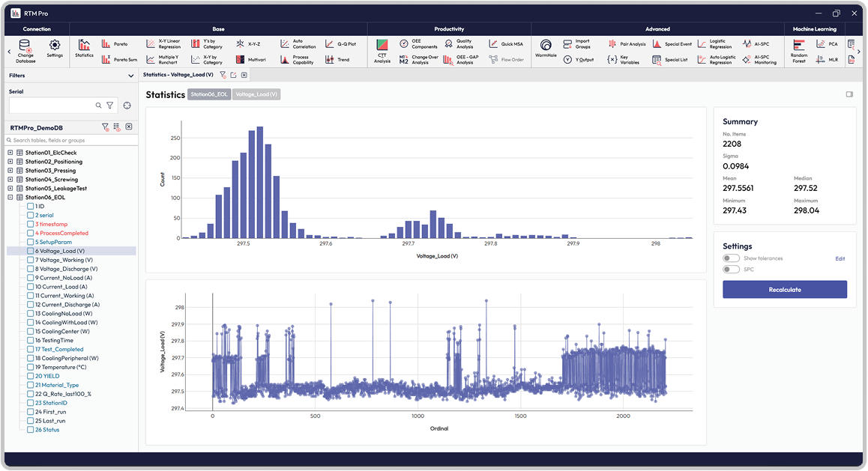
Task: Turn on the SPC switch
Action: tap(731, 270)
